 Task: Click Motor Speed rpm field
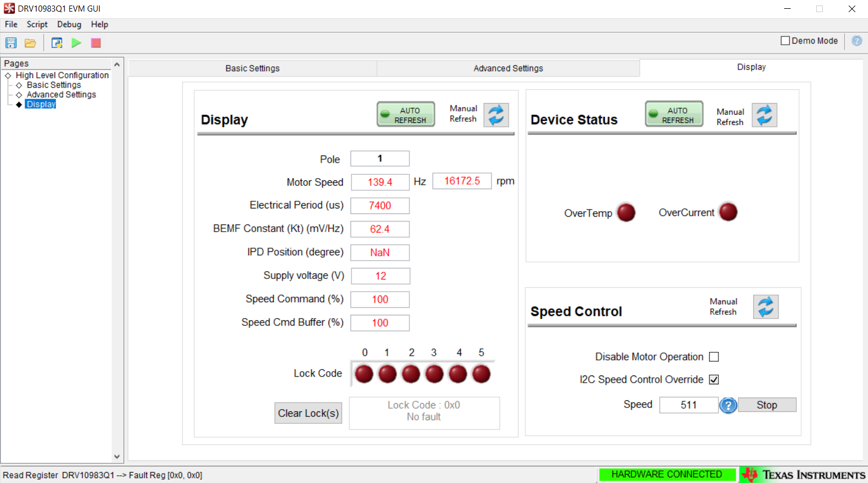click(462, 181)
